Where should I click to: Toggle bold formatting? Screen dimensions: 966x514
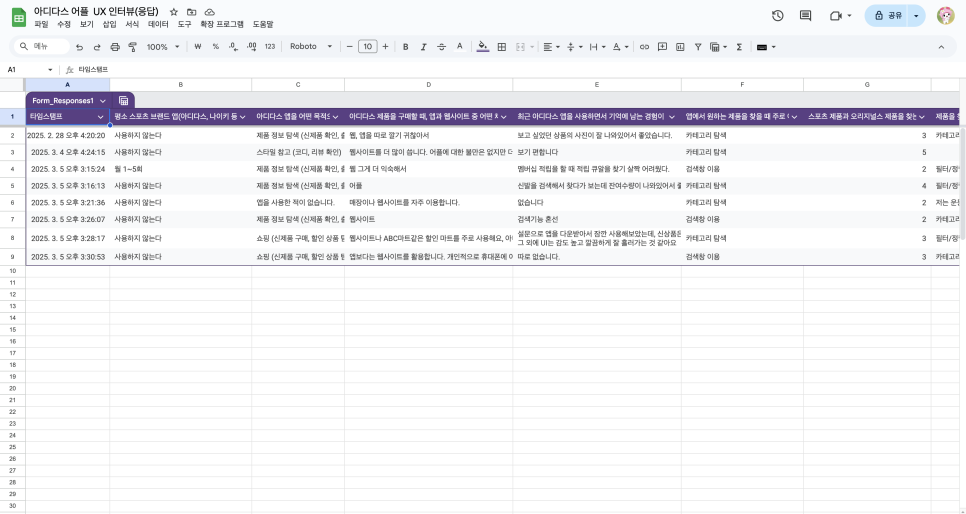pos(405,47)
